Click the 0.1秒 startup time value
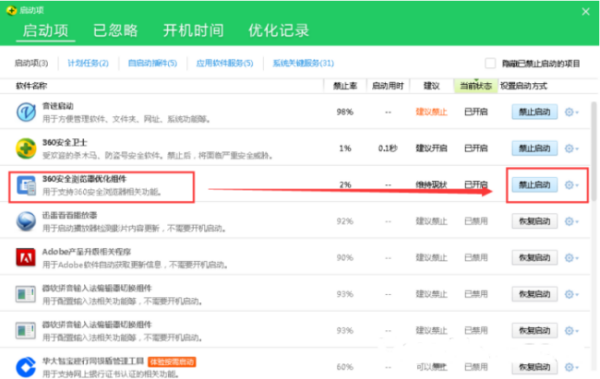This screenshot has height=379, width=600. pyautogui.click(x=388, y=148)
